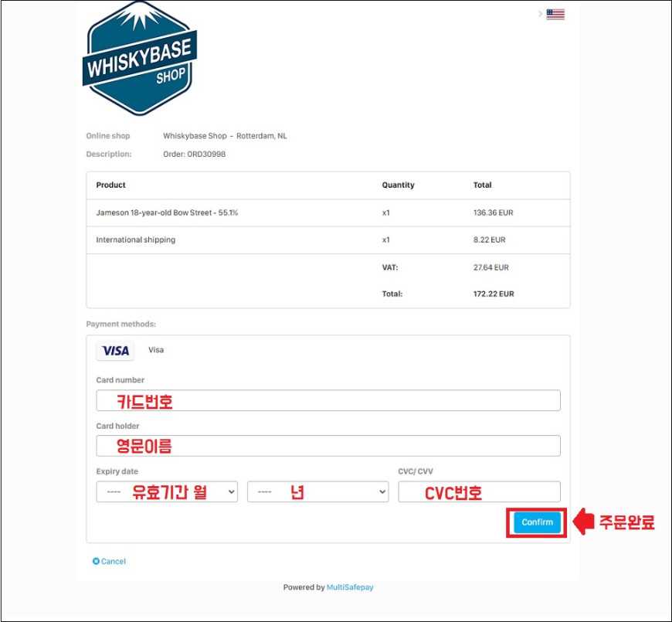The height and width of the screenshot is (622, 672).
Task: Focus the Card holder input field
Action: [x=328, y=446]
